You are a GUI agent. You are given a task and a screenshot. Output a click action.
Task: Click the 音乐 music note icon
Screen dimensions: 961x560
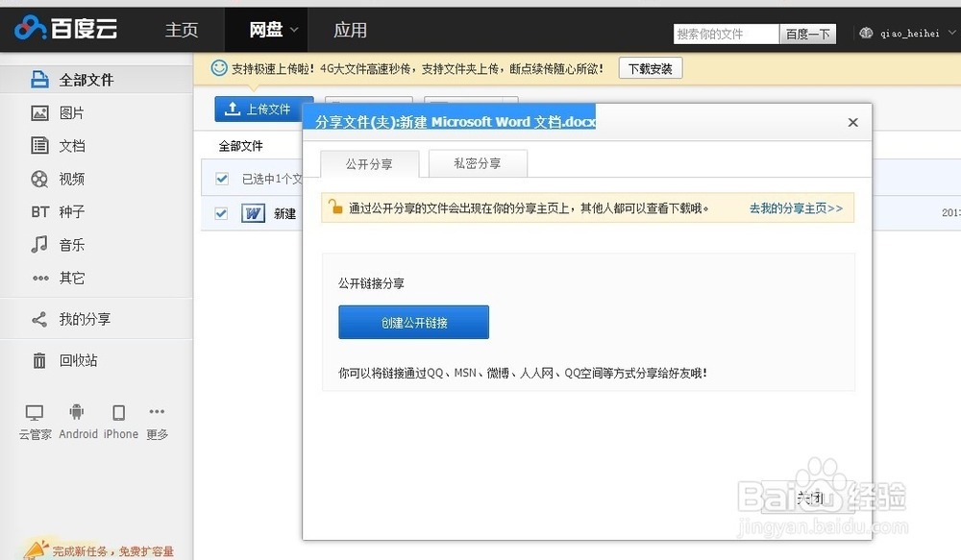coord(39,245)
